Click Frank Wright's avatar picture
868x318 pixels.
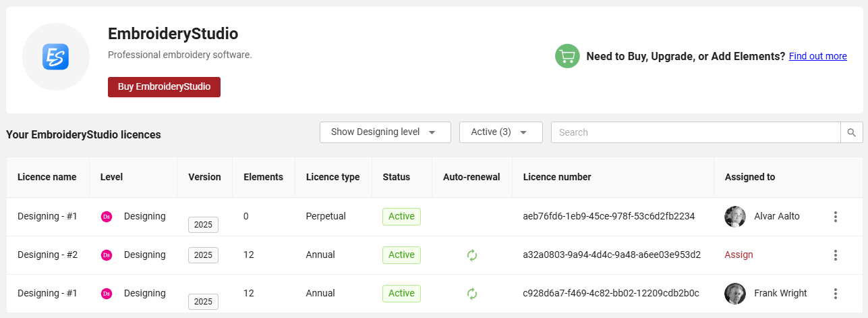(x=735, y=294)
